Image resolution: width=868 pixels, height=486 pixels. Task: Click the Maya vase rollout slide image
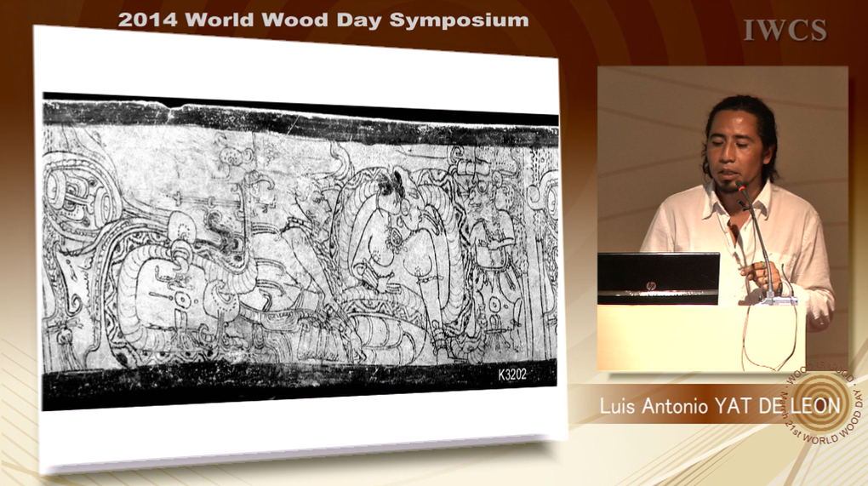[x=300, y=252]
